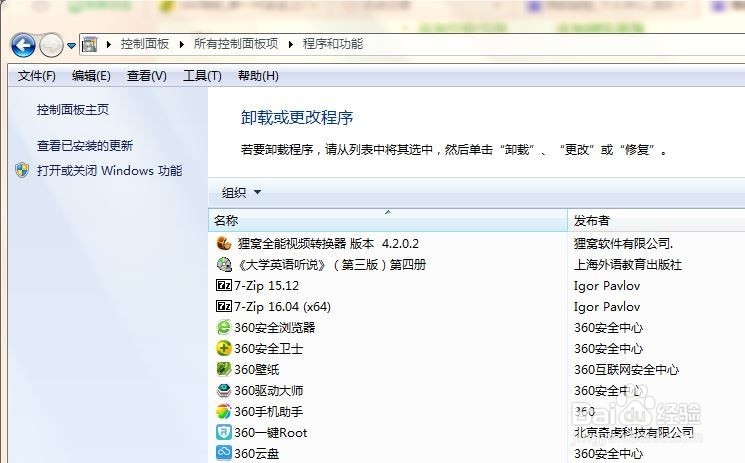This screenshot has width=745, height=463.
Task: Click publisher 北京奇虎科技有限公司
Action: 634,432
